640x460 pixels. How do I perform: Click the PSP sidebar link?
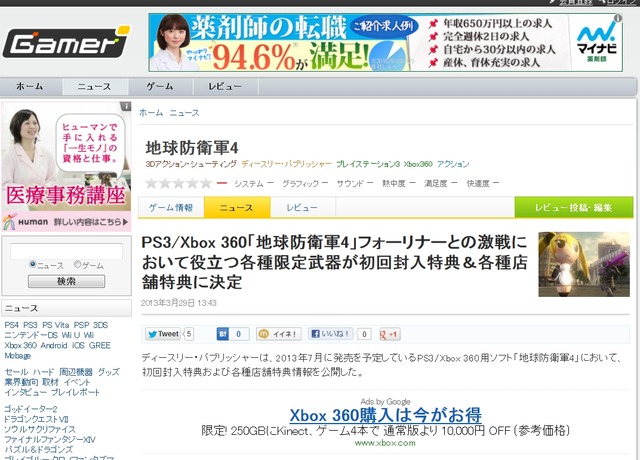[x=81, y=325]
